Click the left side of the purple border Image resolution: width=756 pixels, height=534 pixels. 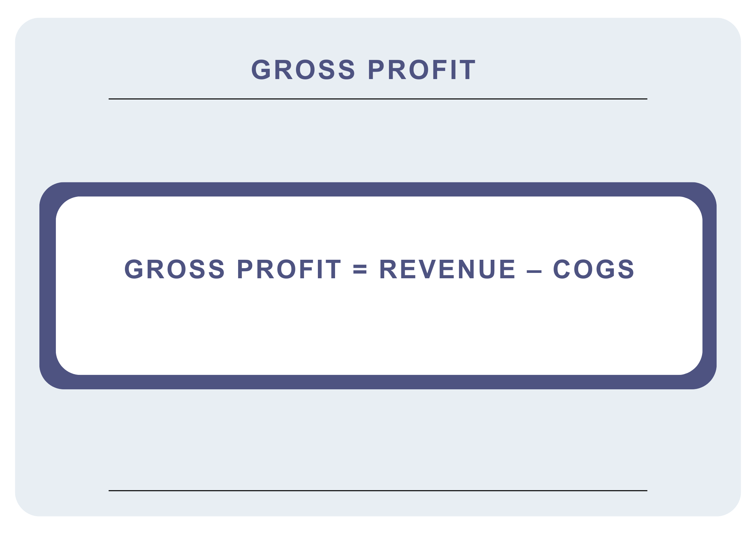(x=47, y=286)
